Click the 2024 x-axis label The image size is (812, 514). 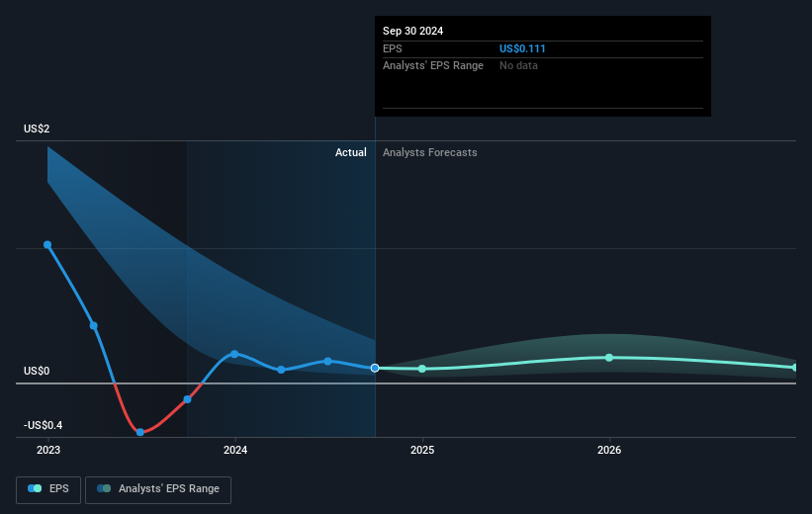(x=235, y=450)
